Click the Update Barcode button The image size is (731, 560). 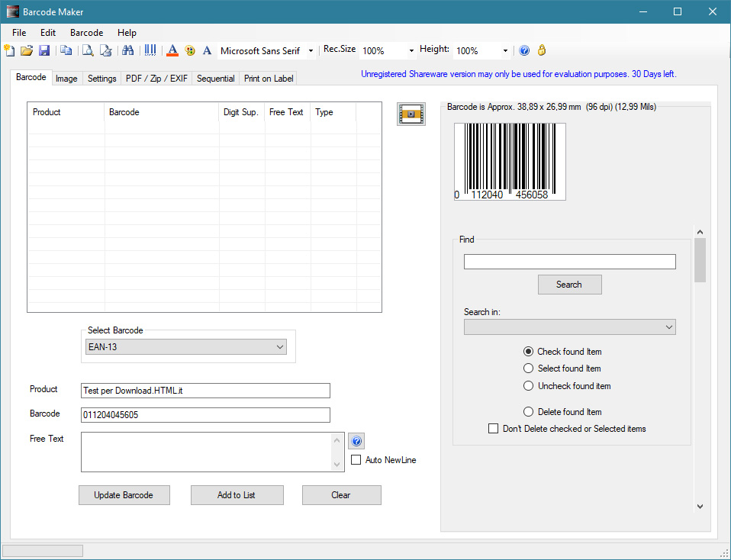[124, 495]
